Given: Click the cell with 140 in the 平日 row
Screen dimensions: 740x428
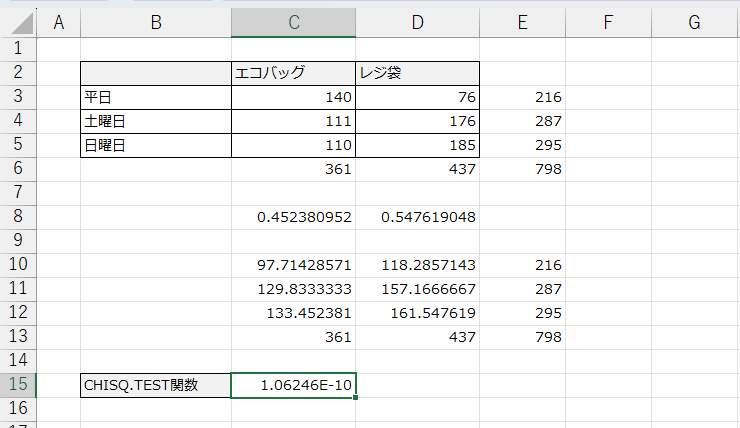Looking at the screenshot, I should [x=293, y=97].
